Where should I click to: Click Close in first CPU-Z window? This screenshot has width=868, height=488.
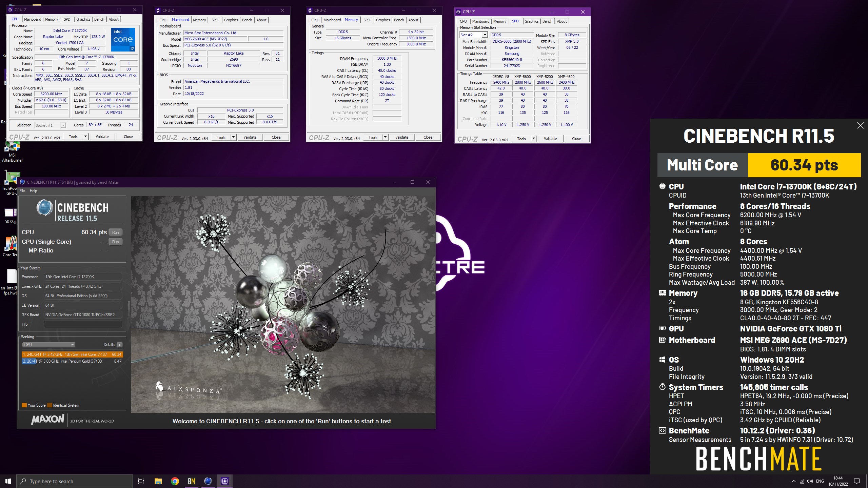(128, 137)
